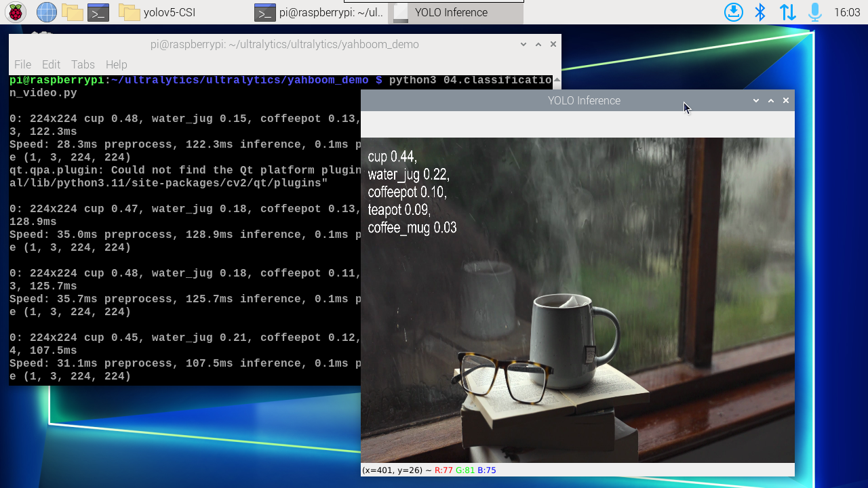The height and width of the screenshot is (488, 868).
Task: Click 'teapot 0.09,' overlay label
Action: [399, 210]
